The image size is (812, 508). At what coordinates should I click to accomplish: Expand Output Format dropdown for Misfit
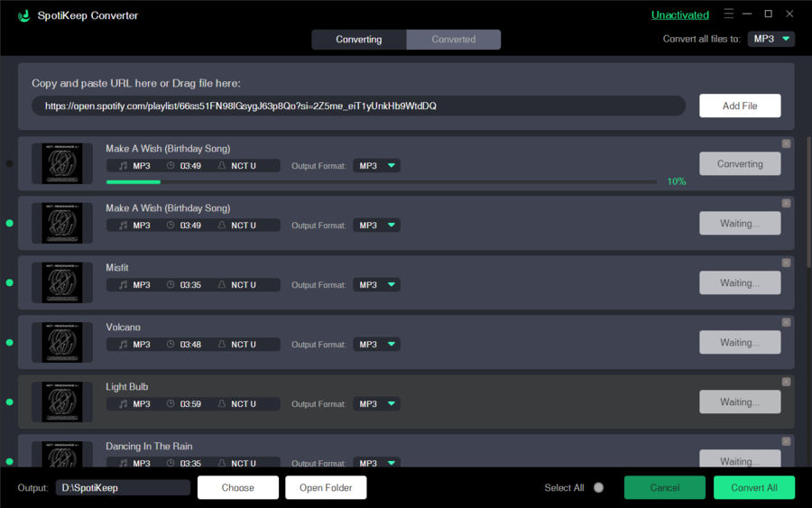click(x=376, y=285)
